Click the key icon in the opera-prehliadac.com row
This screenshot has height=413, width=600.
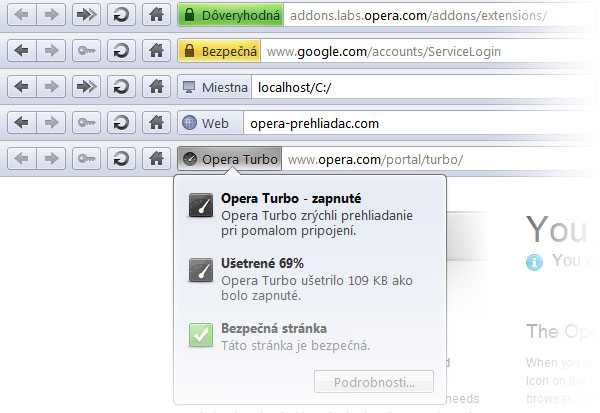(86, 122)
